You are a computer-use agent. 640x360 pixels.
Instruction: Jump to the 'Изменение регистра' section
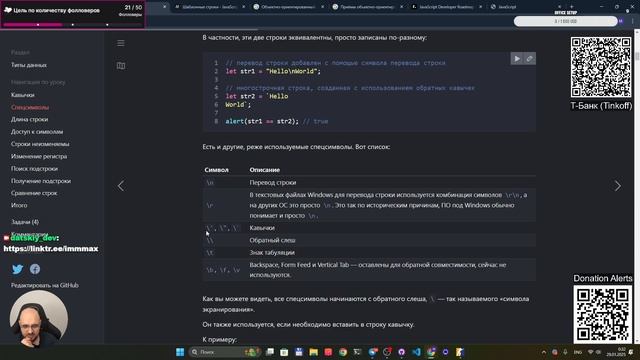pyautogui.click(x=39, y=156)
